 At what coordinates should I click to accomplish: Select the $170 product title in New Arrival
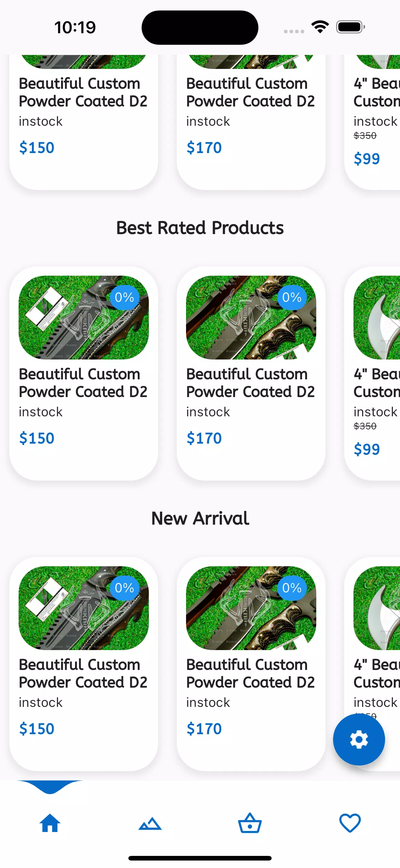pos(250,673)
